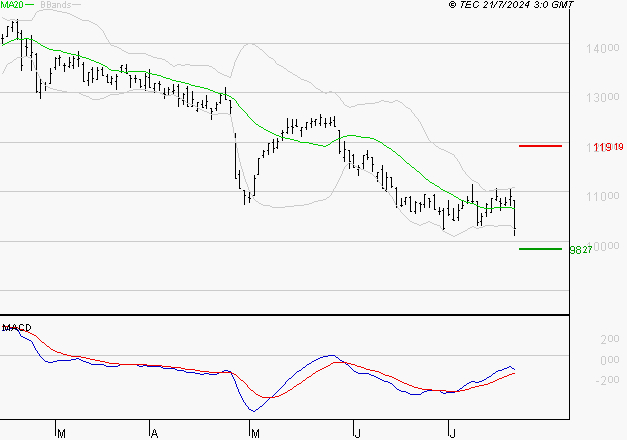The height and width of the screenshot is (440, 627).
Task: Click the 11000 price axis label
Action: [x=603, y=196]
